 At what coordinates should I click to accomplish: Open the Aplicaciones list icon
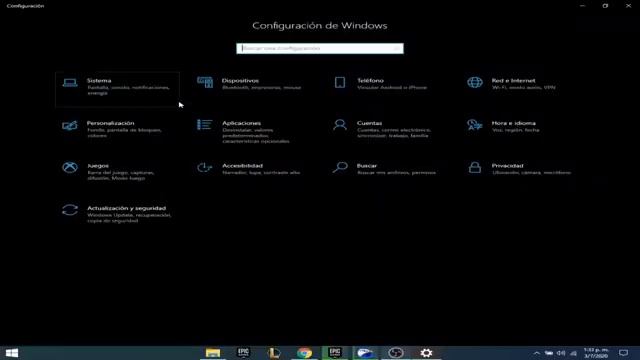tap(204, 124)
